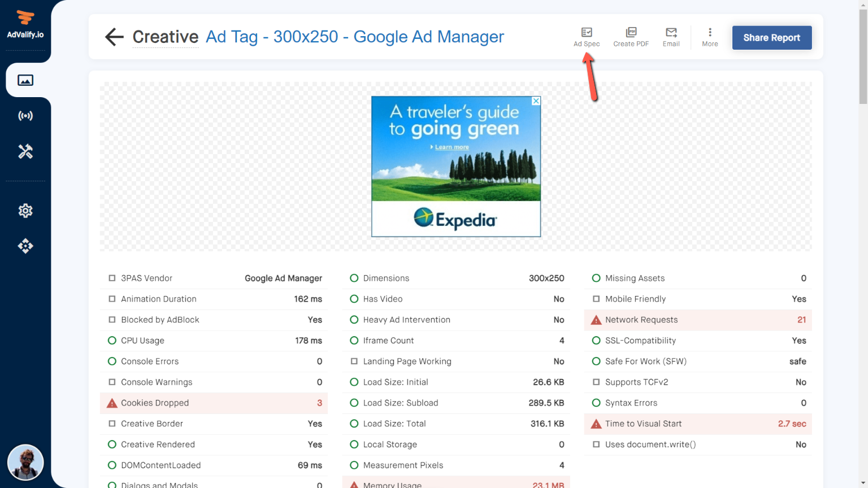Open the Ad Spec tool
The height and width of the screenshot is (488, 868).
(x=587, y=37)
